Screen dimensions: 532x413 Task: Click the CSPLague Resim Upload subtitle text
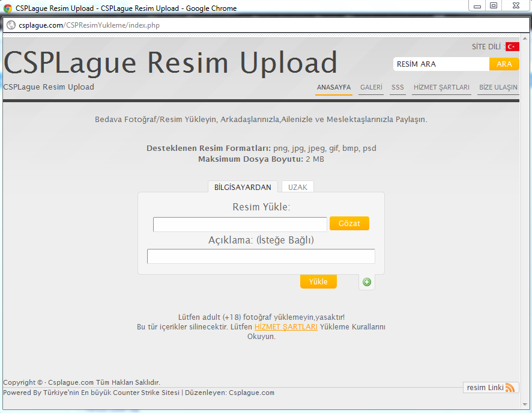coord(49,87)
